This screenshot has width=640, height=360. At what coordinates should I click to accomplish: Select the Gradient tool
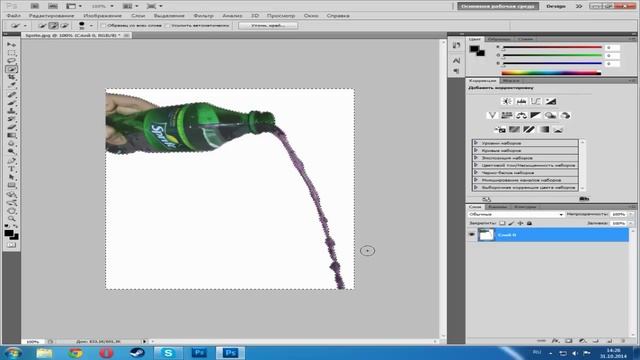[x=11, y=136]
